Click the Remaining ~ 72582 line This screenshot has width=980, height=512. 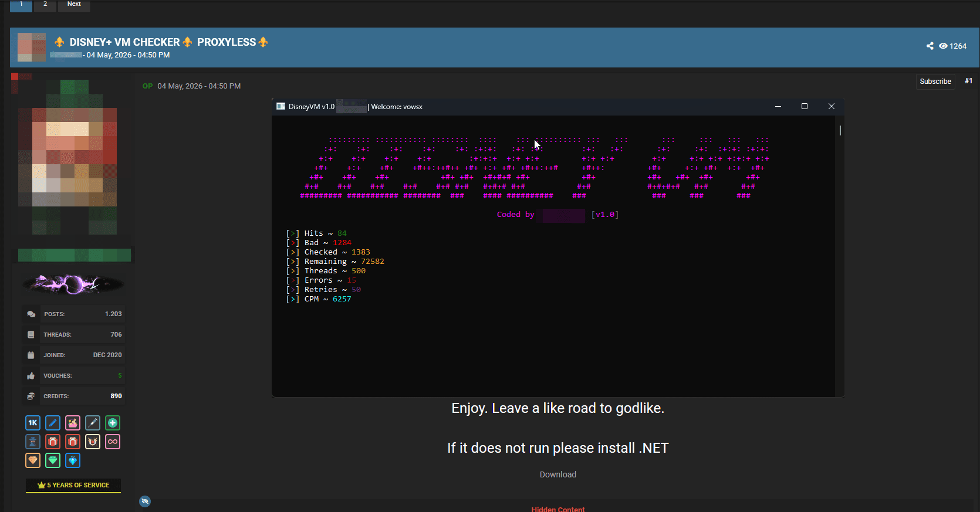click(335, 262)
